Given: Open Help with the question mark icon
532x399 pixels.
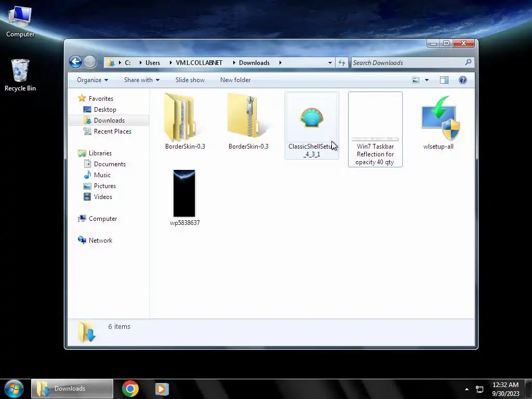Looking at the screenshot, I should 462,80.
